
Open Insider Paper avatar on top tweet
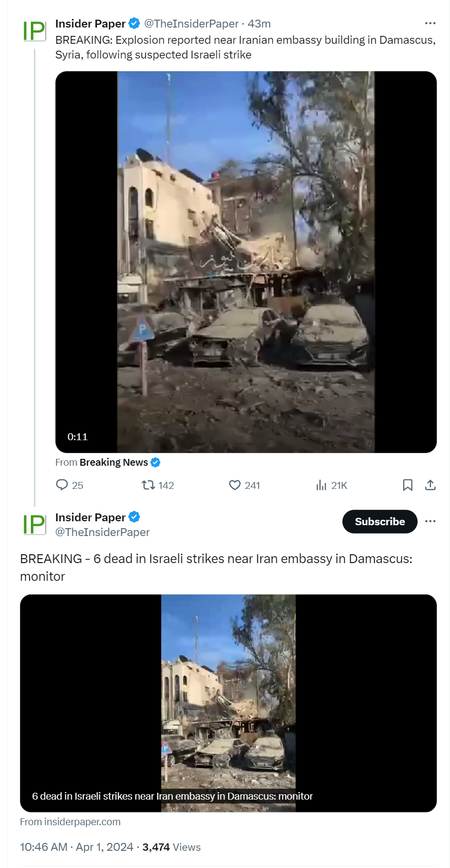tap(34, 30)
